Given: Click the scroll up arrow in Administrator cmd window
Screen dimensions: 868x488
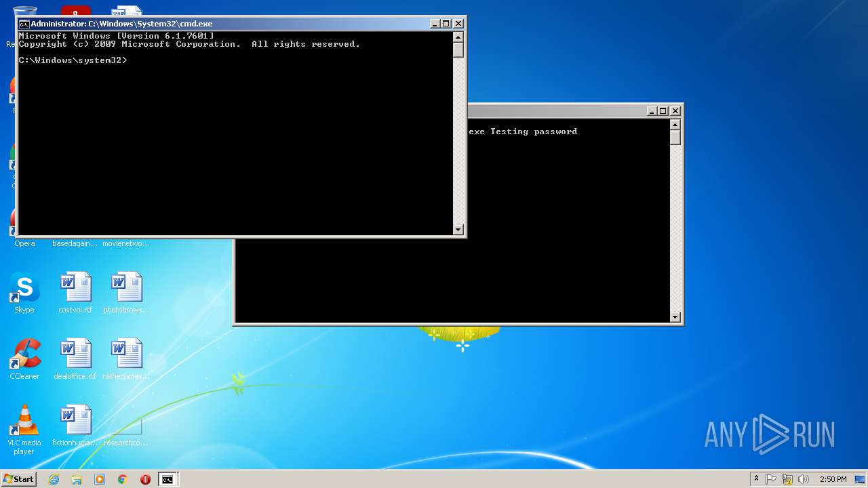Looking at the screenshot, I should [458, 37].
